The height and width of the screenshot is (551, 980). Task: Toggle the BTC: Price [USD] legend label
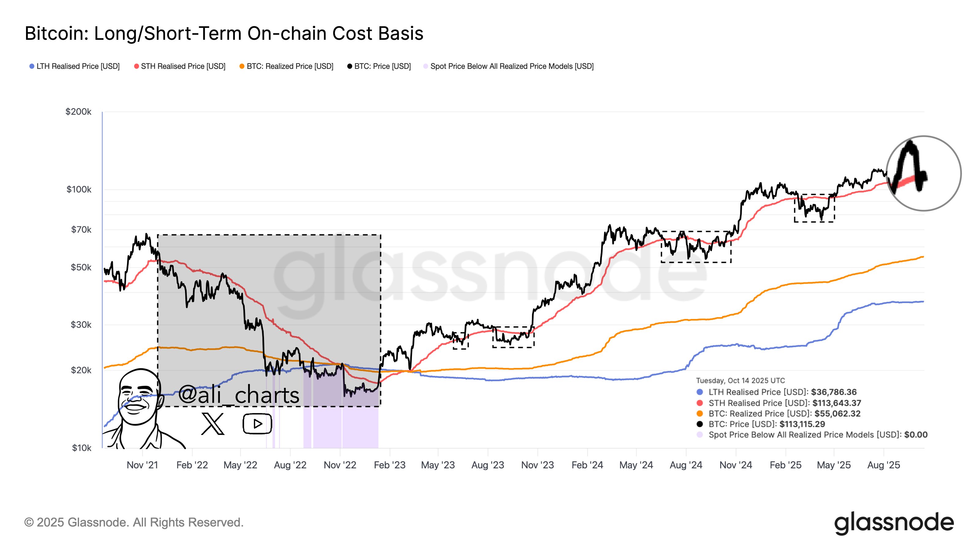[382, 66]
